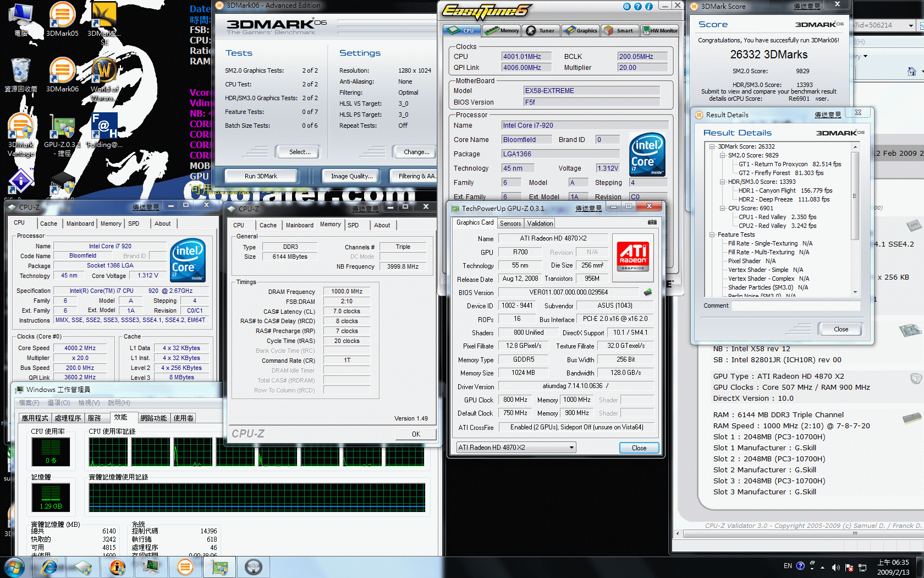The image size is (924, 578).
Task: Click the EasyTune6 question mark help icon
Action: (x=637, y=7)
